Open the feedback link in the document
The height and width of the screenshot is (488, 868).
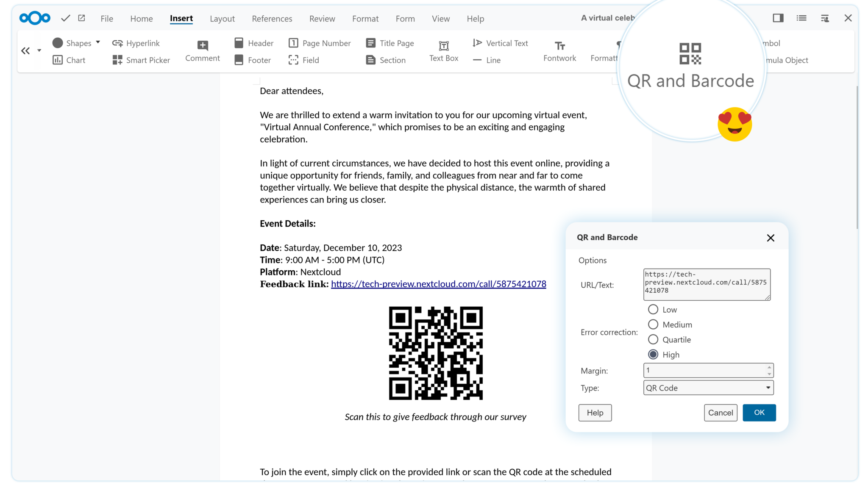pos(438,284)
